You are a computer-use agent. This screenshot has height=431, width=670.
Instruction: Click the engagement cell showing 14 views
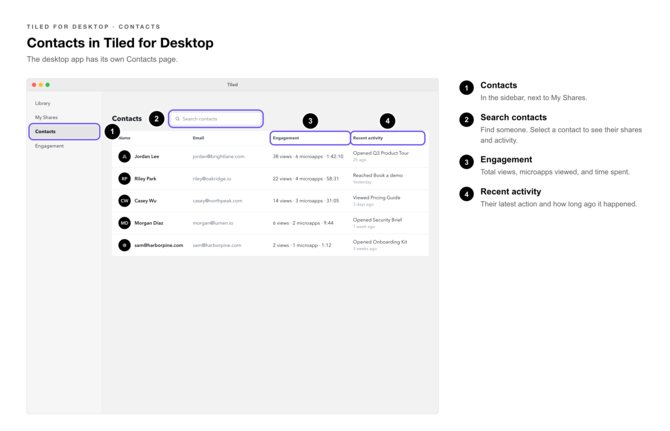[x=306, y=201]
